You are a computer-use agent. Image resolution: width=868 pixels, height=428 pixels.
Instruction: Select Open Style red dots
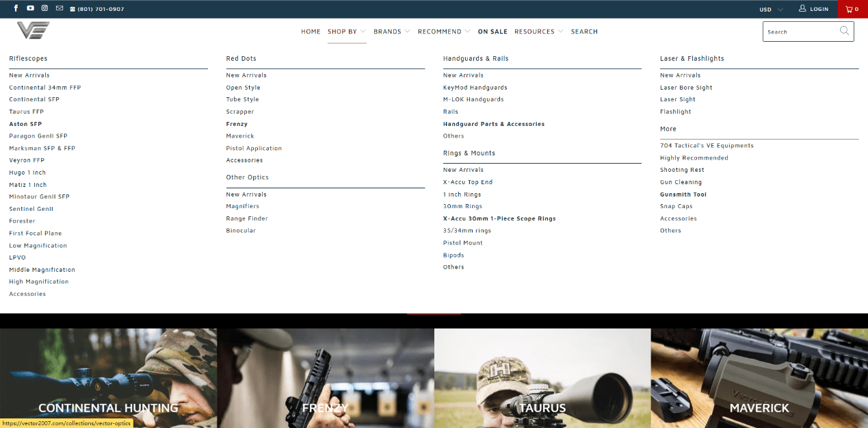(x=244, y=88)
